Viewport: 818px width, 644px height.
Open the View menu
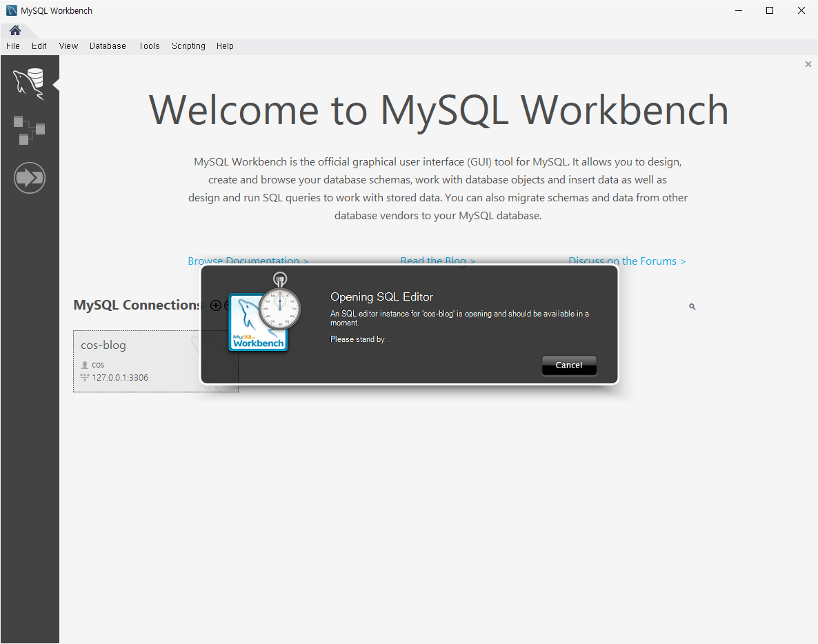(68, 46)
